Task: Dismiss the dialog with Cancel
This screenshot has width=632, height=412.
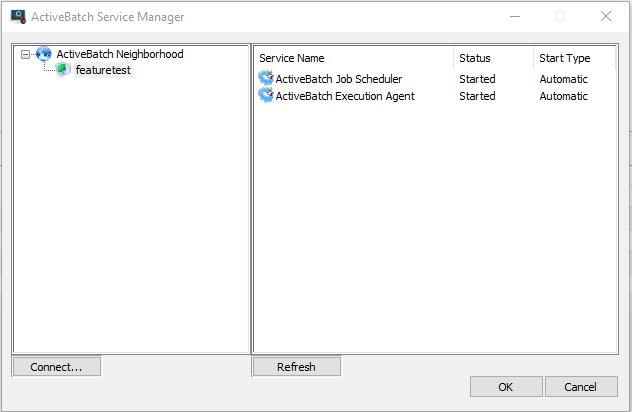Action: click(x=580, y=387)
